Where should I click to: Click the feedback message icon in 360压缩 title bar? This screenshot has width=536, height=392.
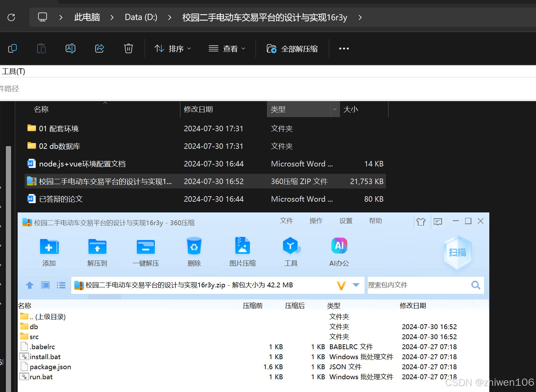[x=438, y=221]
